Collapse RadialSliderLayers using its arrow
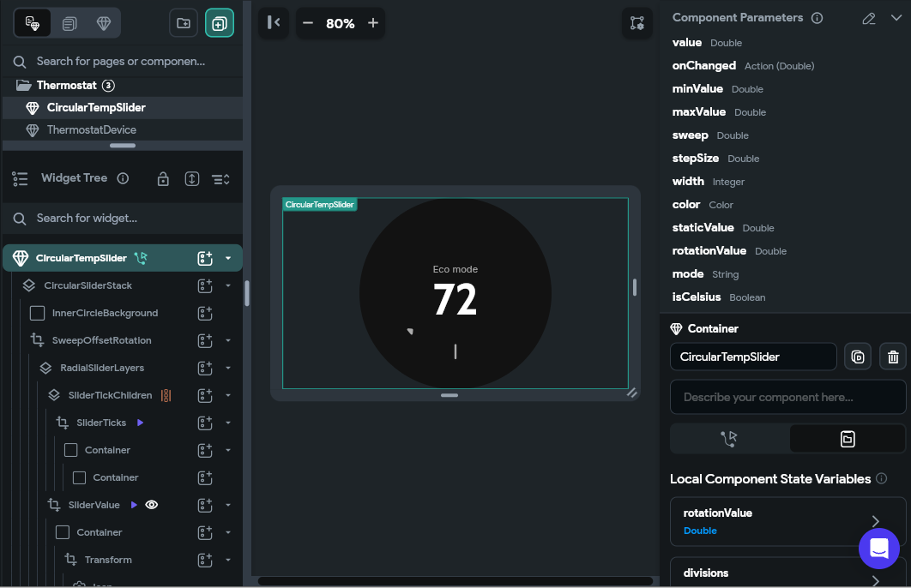Screen dimensions: 911x588 tap(228, 368)
